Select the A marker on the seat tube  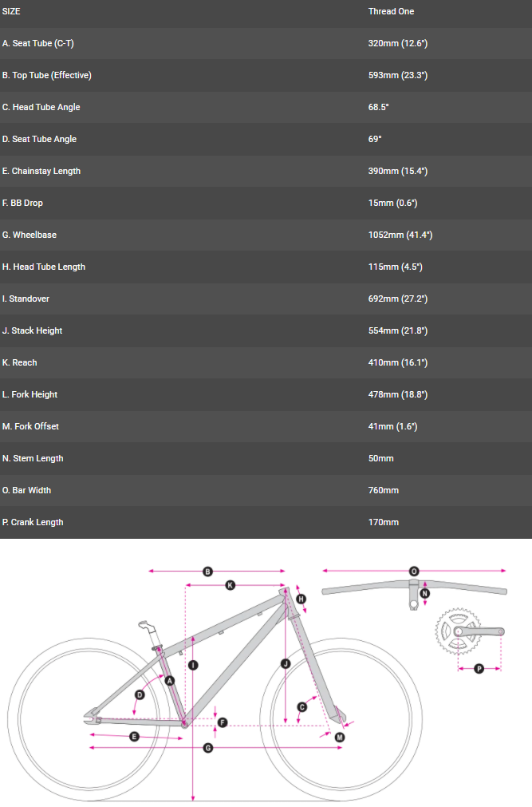[169, 680]
